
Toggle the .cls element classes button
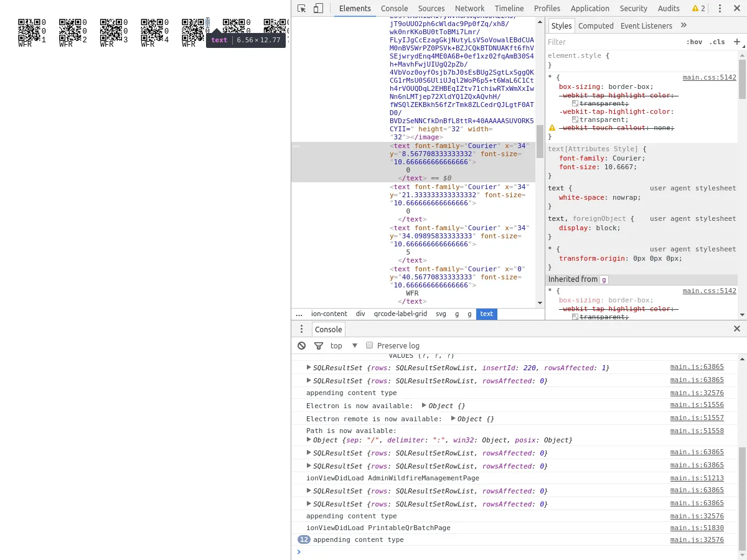pos(718,42)
